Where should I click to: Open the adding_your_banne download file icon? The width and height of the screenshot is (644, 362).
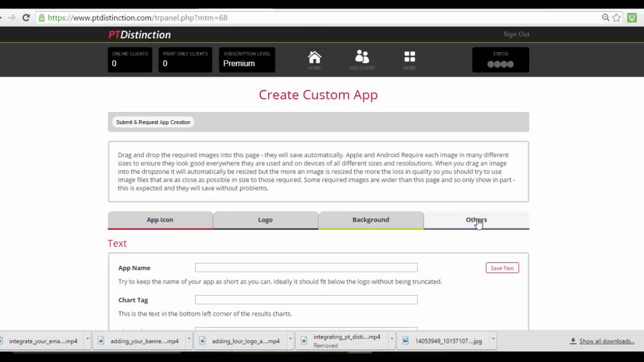click(x=101, y=341)
